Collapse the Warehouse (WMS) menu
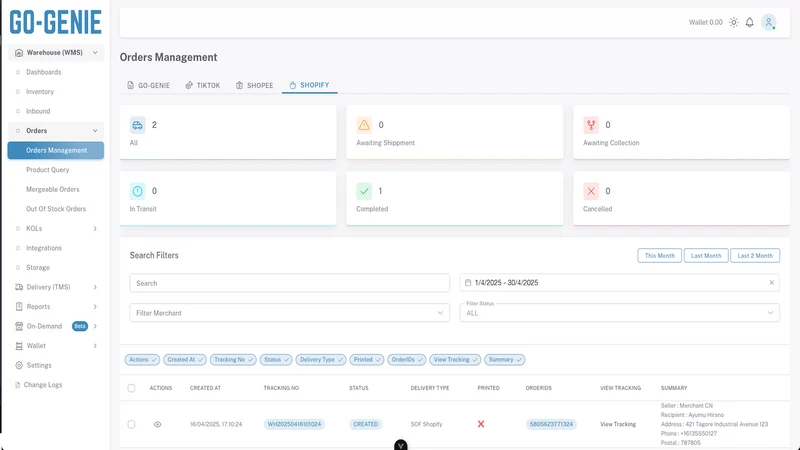800x450 pixels. [x=95, y=53]
